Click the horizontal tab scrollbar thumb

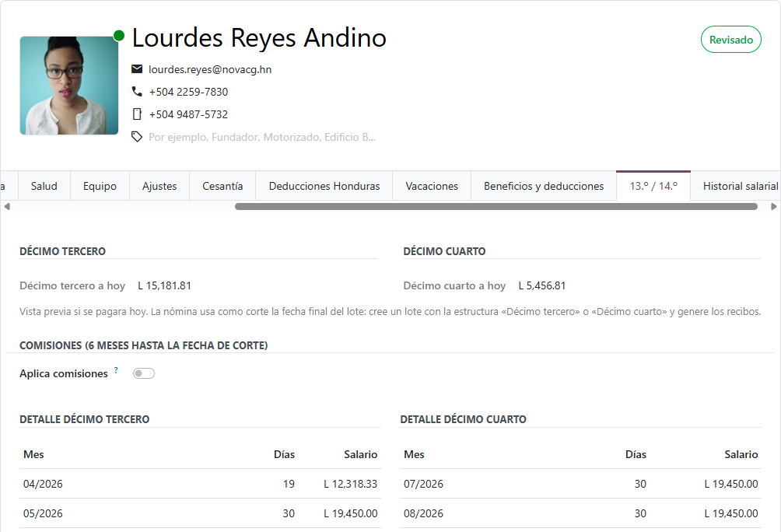pos(496,206)
